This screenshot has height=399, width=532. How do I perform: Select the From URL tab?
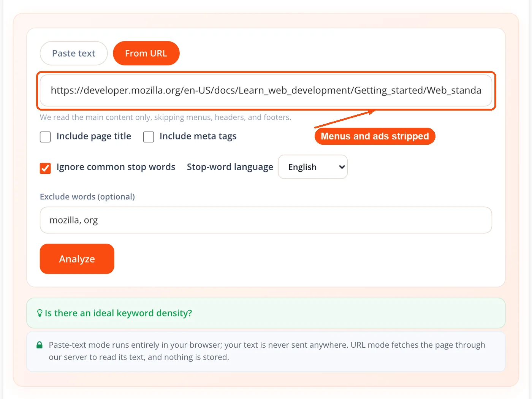(x=146, y=53)
